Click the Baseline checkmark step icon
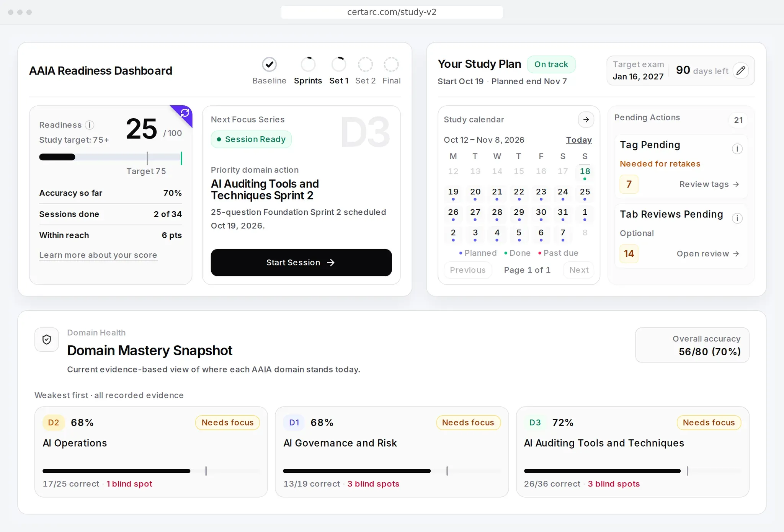The height and width of the screenshot is (532, 784). [x=269, y=64]
